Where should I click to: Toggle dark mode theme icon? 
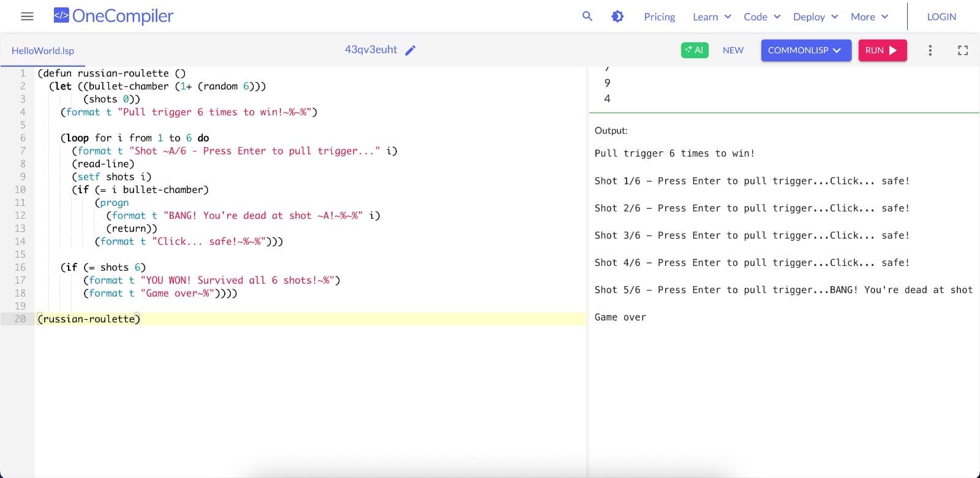pos(617,17)
